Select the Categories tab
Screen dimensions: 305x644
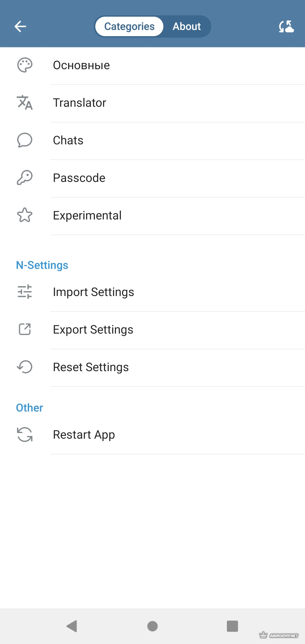(x=129, y=27)
